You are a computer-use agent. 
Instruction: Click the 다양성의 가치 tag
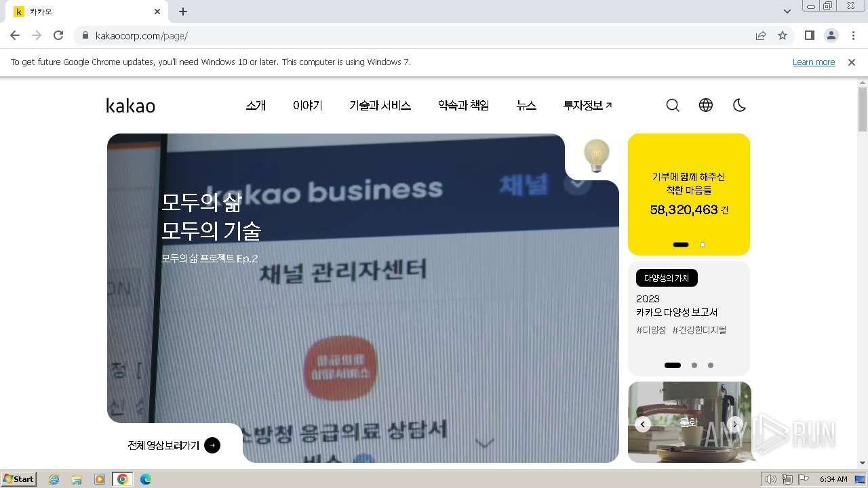(x=667, y=278)
